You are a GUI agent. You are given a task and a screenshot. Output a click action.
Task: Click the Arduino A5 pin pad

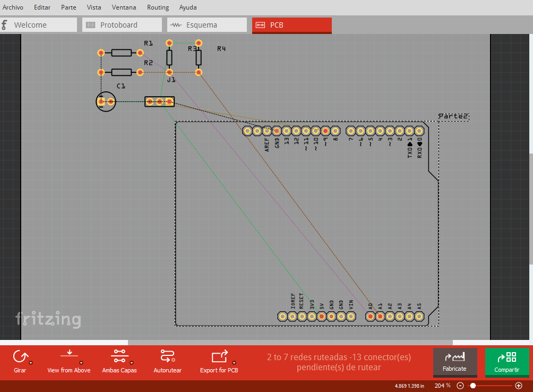coord(419,317)
